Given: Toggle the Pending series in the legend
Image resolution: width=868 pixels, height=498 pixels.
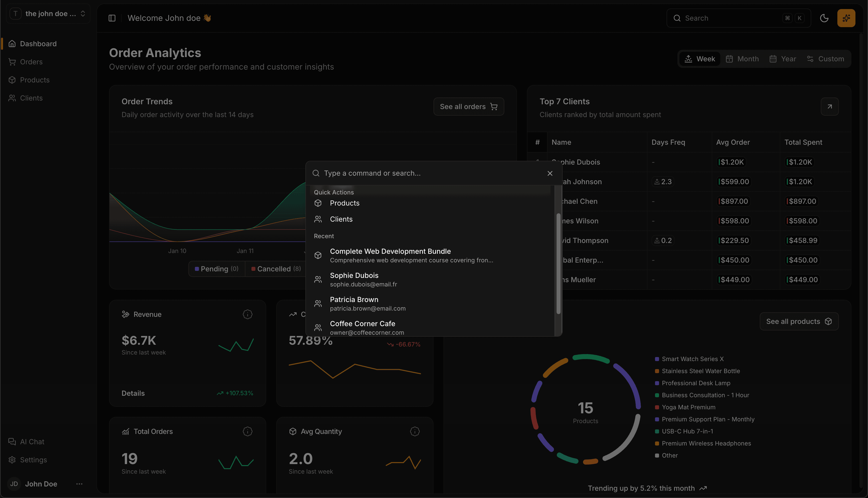Looking at the screenshot, I should [x=216, y=269].
